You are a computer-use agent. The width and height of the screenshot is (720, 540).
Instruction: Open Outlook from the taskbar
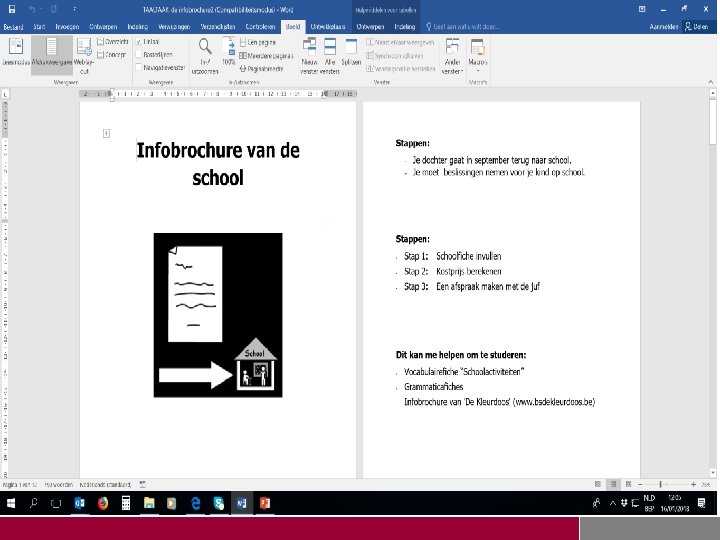(x=79, y=503)
